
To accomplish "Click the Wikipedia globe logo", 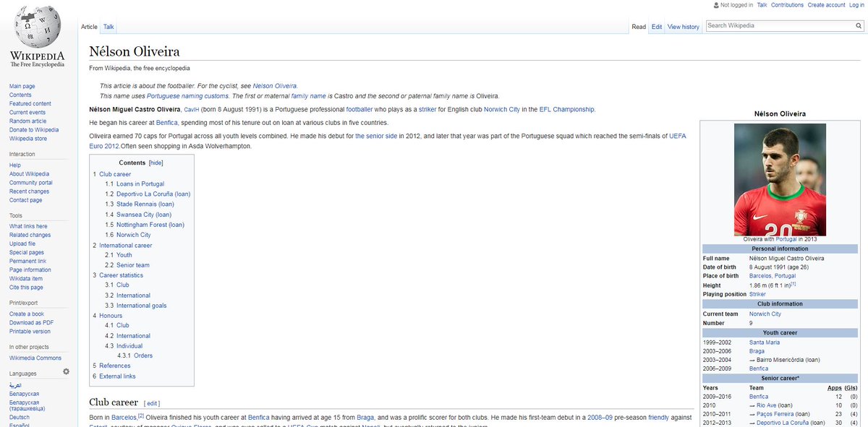I will [x=37, y=27].
